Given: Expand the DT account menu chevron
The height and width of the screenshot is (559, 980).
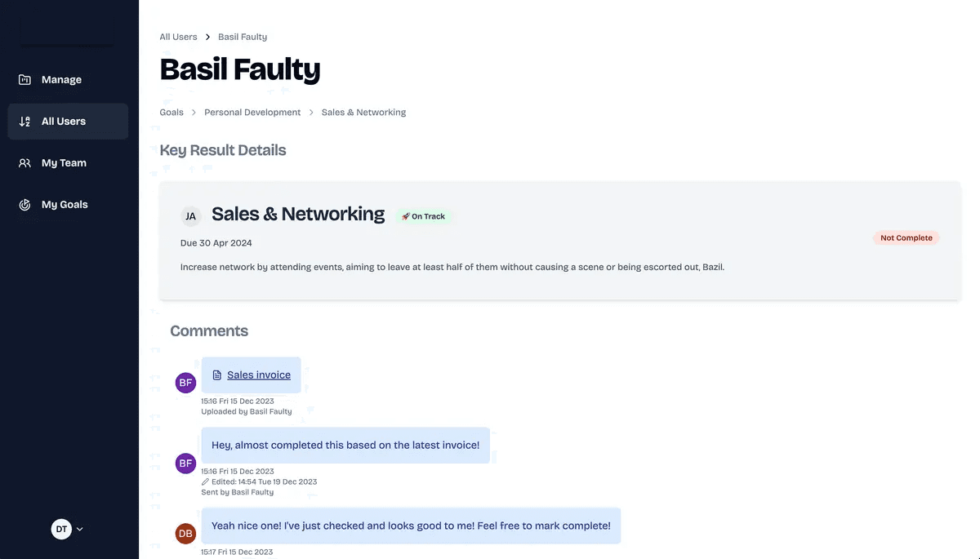Looking at the screenshot, I should pos(78,528).
